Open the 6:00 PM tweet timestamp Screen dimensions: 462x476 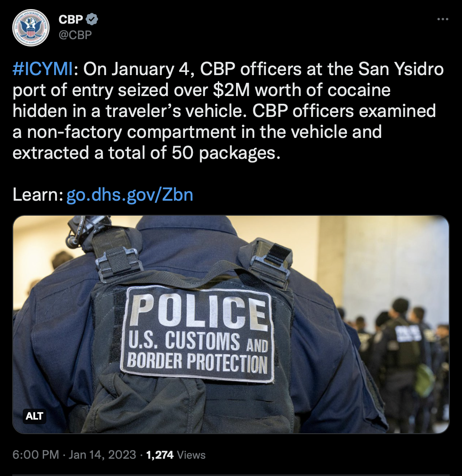pos(35,455)
